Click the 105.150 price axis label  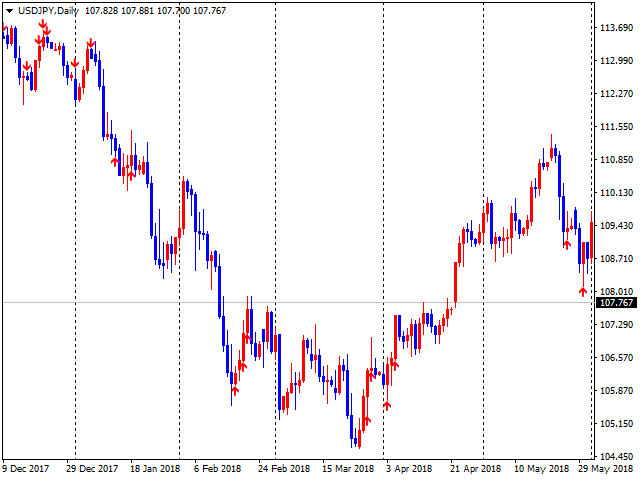[x=616, y=424]
